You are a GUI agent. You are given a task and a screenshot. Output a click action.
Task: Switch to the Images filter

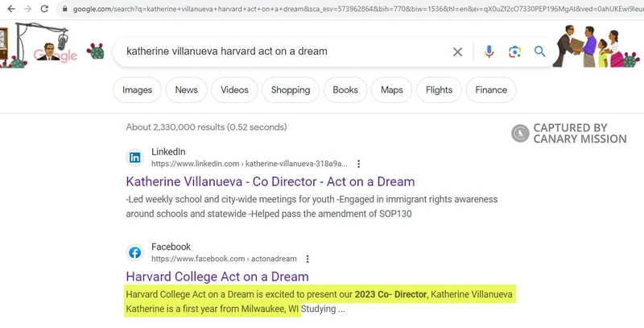[137, 89]
